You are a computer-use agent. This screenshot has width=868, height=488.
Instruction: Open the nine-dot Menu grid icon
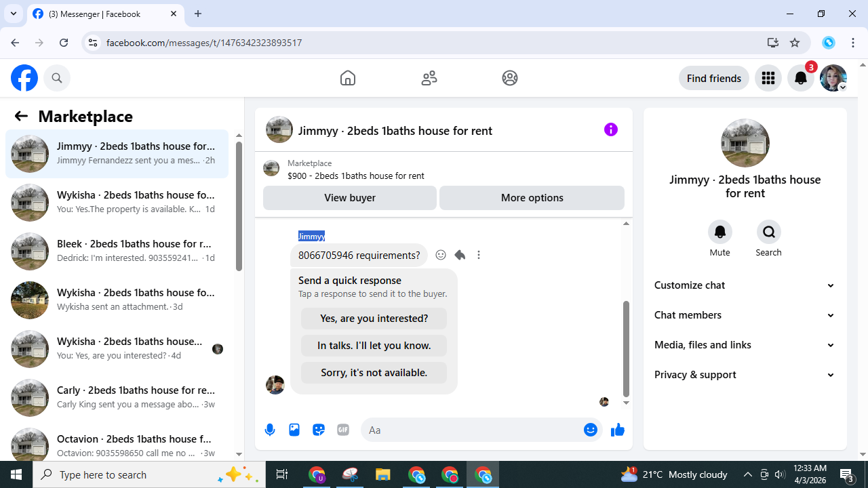[x=768, y=78]
